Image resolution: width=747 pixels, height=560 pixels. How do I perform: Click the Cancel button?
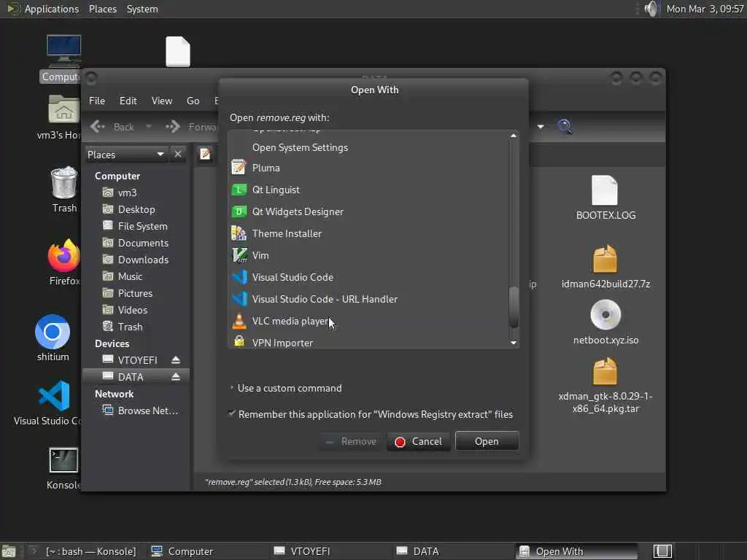[x=418, y=441]
